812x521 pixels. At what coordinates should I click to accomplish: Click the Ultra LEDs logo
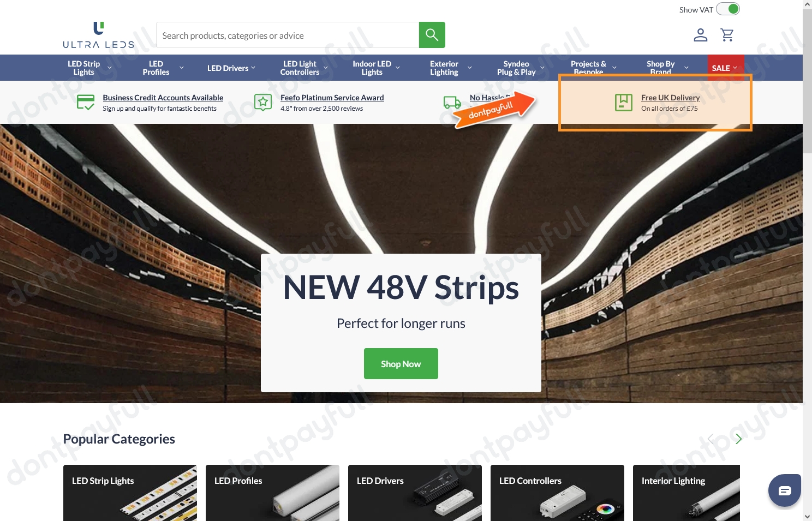(x=98, y=35)
